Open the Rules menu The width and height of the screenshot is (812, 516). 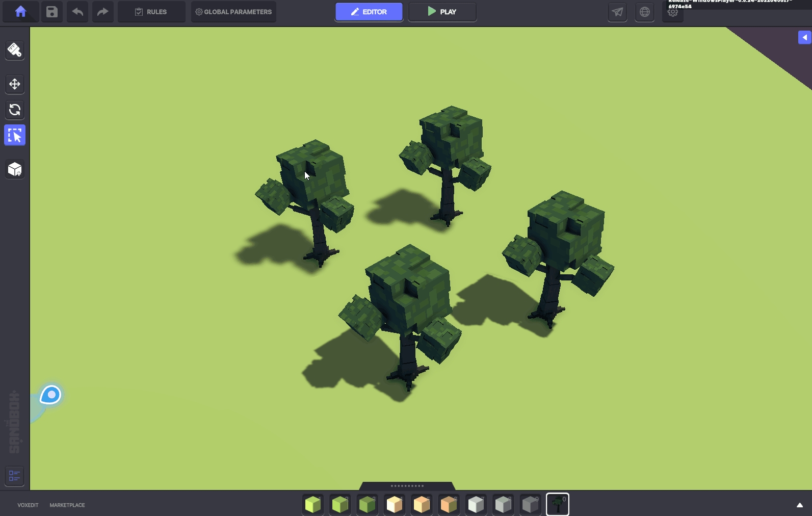pyautogui.click(x=151, y=12)
